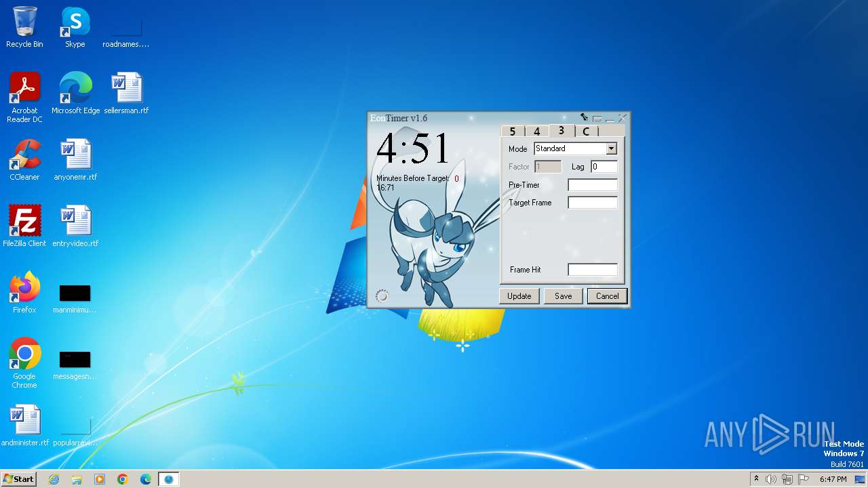Open Firefox desktop shortcut
868x488 pixels.
(x=24, y=293)
